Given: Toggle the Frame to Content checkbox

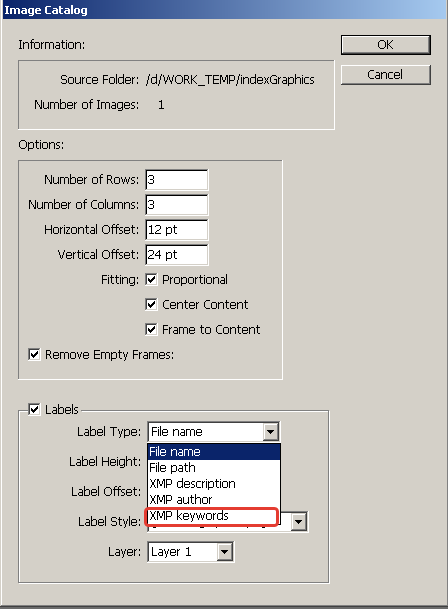Looking at the screenshot, I should pyautogui.click(x=151, y=329).
